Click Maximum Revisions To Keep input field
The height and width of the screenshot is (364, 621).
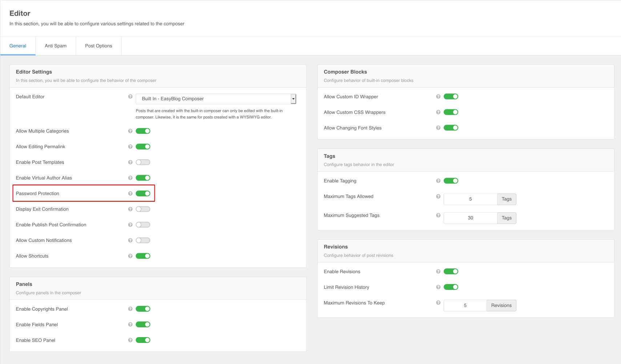(x=465, y=306)
